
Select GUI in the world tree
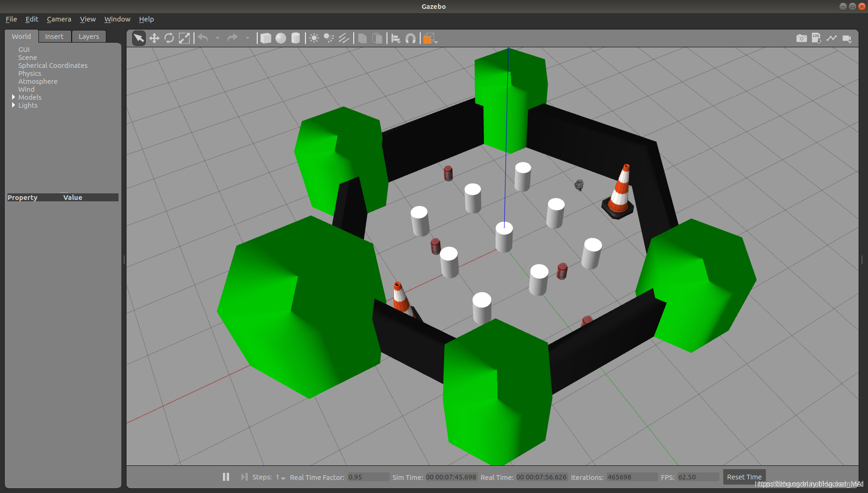(24, 50)
